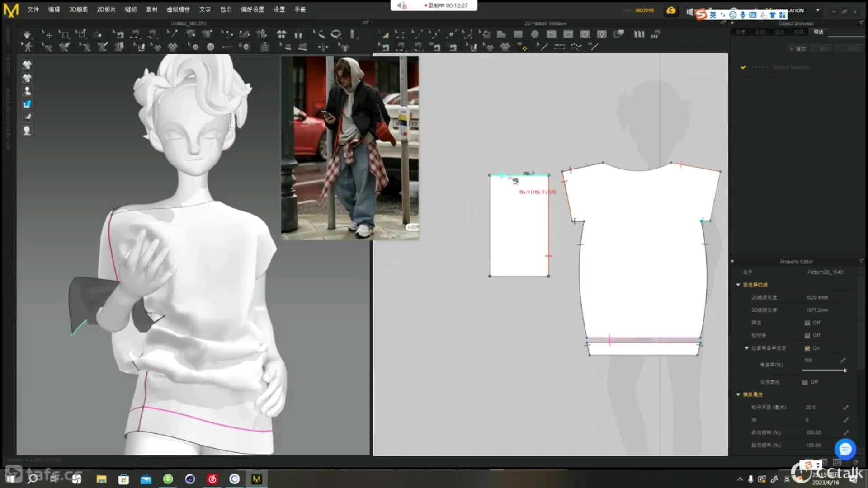Select the Internal Circle tool
868x488 pixels.
coord(585,34)
